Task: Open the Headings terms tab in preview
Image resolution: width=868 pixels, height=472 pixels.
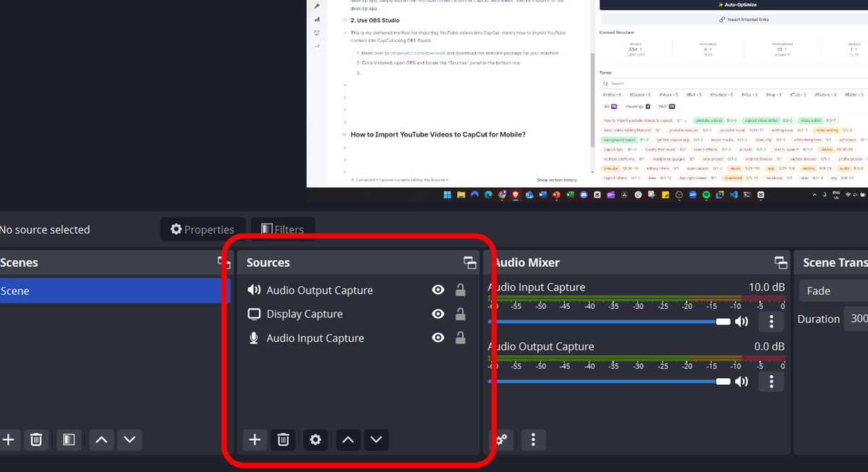Action: (x=638, y=106)
